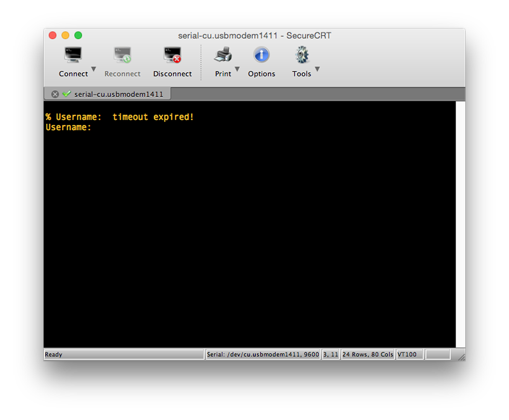509x420 pixels.
Task: Click the Connect monitor icon
Action: [73, 55]
